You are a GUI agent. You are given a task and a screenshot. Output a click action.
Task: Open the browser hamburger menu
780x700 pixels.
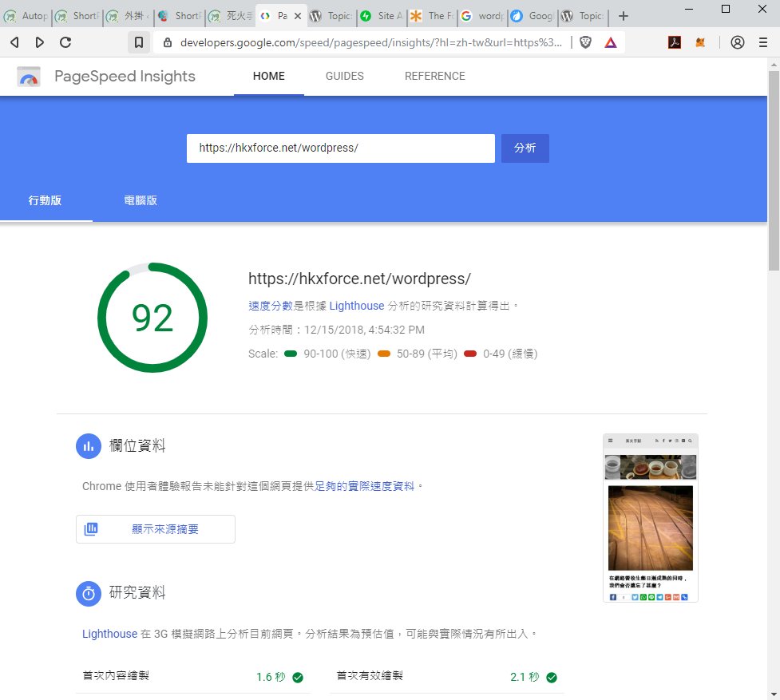tap(763, 42)
